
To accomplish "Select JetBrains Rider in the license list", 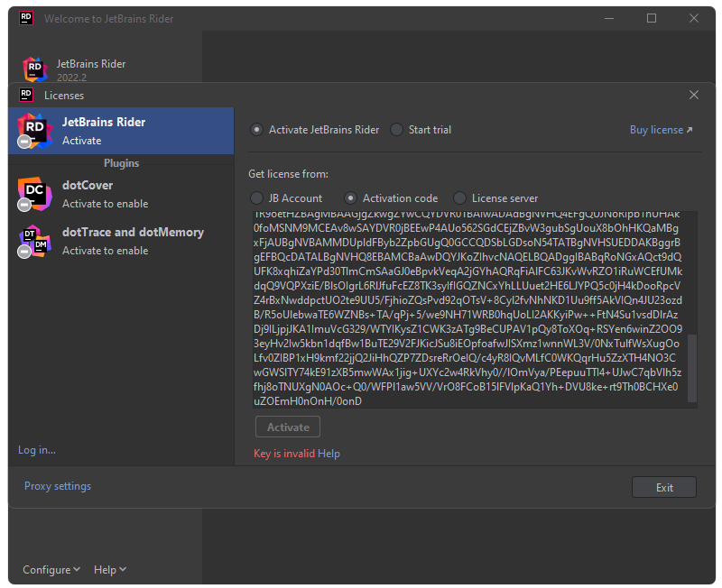I will 121,131.
